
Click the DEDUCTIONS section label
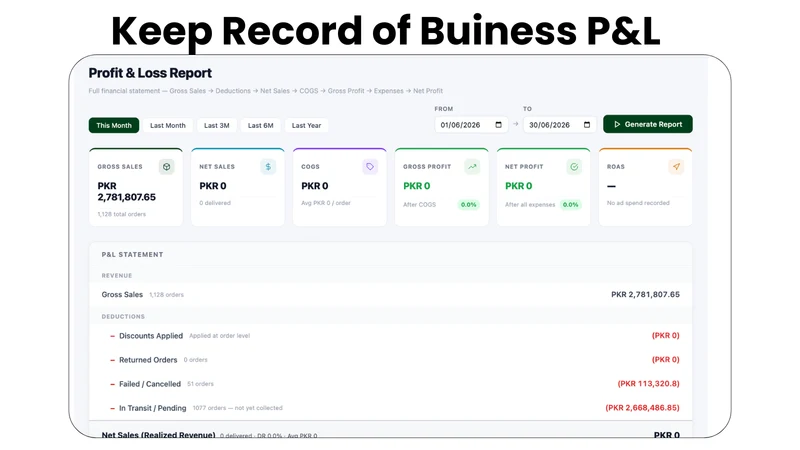(123, 317)
